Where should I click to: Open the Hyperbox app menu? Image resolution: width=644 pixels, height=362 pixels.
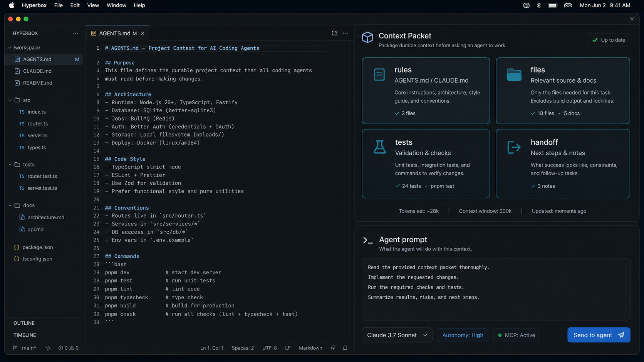pos(34,5)
